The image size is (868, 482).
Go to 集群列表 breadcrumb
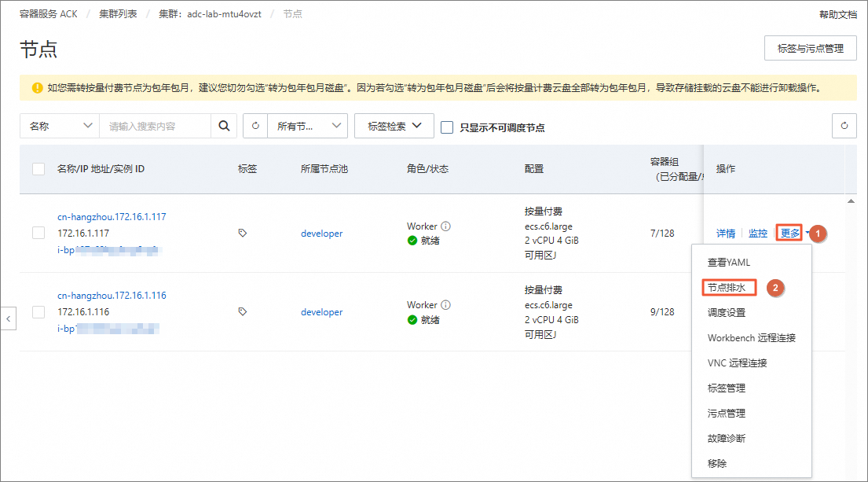click(x=118, y=14)
